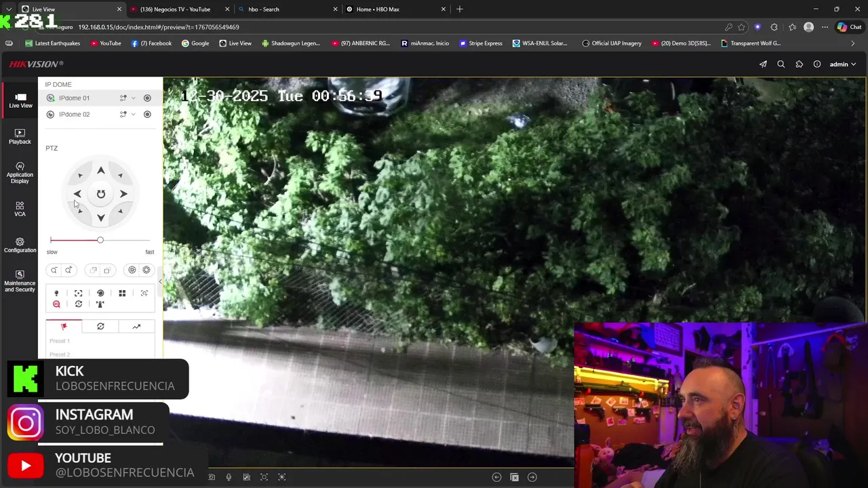The width and height of the screenshot is (868, 488).
Task: Open the Playback section
Action: [20, 137]
